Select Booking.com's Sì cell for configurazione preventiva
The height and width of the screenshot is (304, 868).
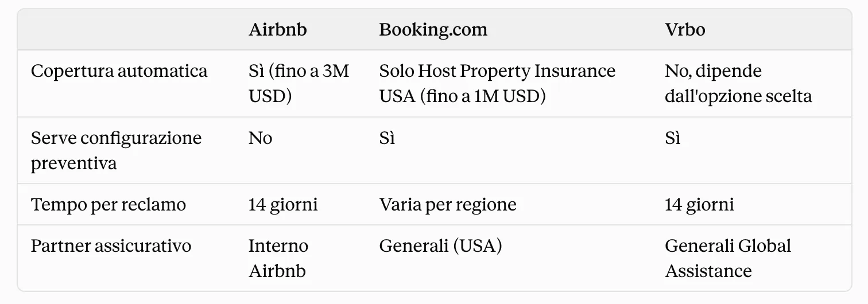click(x=387, y=138)
